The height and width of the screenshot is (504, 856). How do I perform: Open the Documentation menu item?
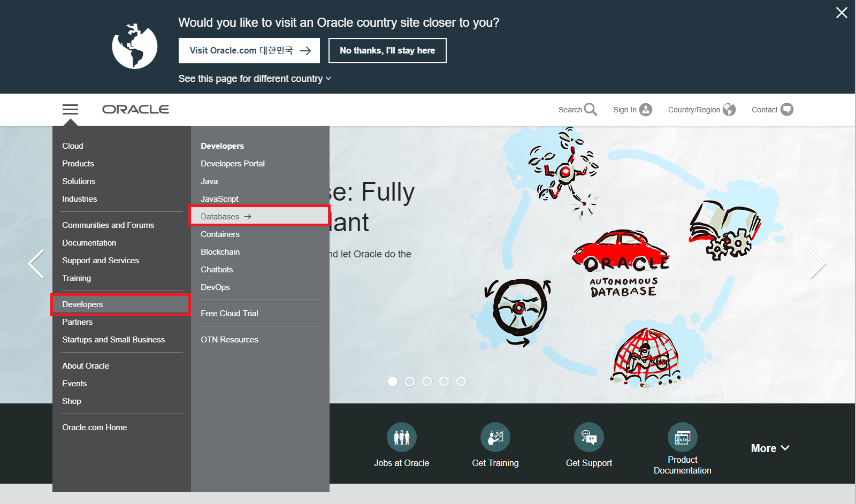coord(89,242)
